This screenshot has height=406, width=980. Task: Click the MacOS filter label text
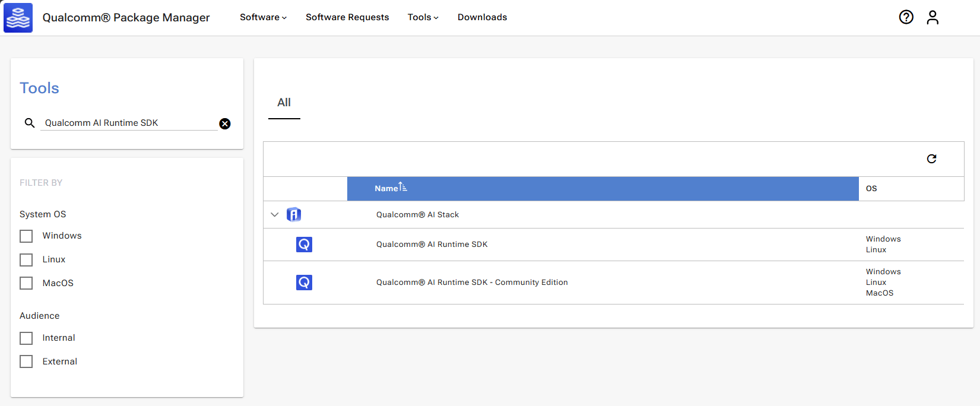tap(58, 283)
